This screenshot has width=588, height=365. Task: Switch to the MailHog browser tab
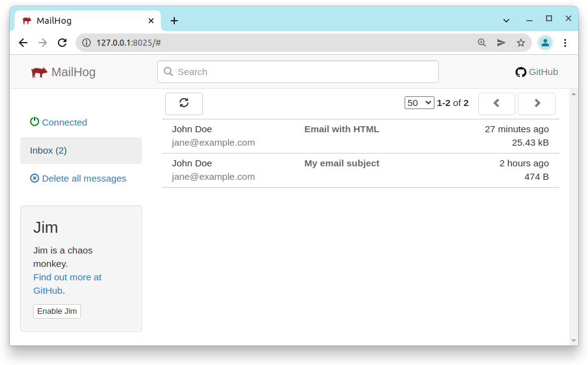click(85, 21)
